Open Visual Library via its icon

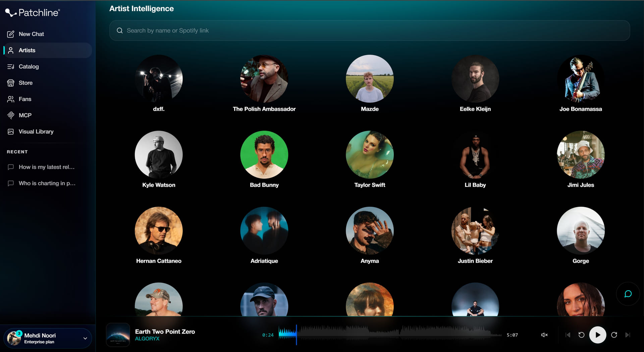pos(11,132)
